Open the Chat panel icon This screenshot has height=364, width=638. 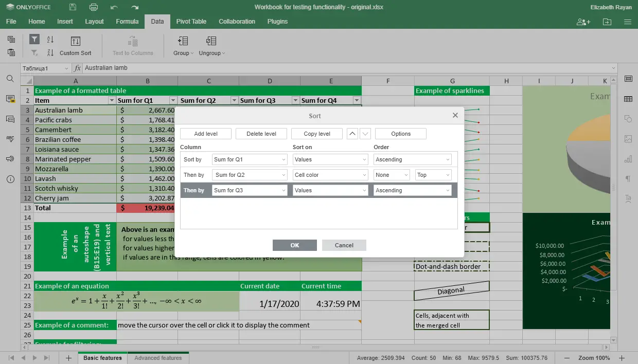coord(10,119)
